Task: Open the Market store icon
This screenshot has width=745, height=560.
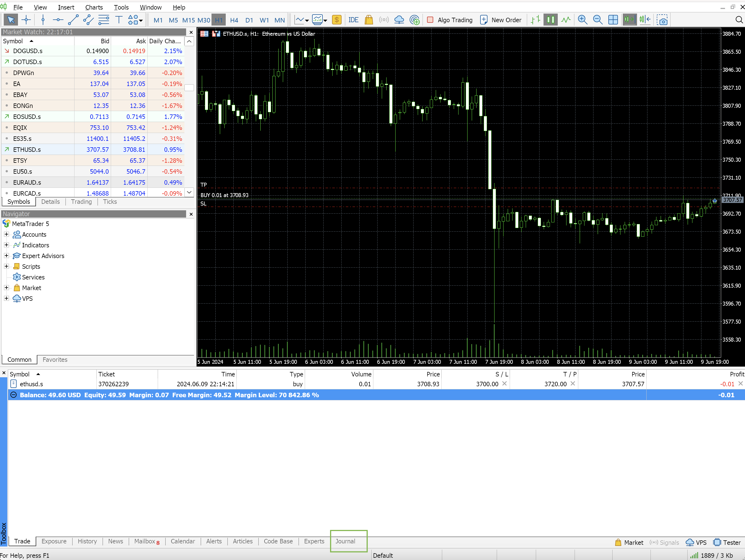Action: point(369,20)
